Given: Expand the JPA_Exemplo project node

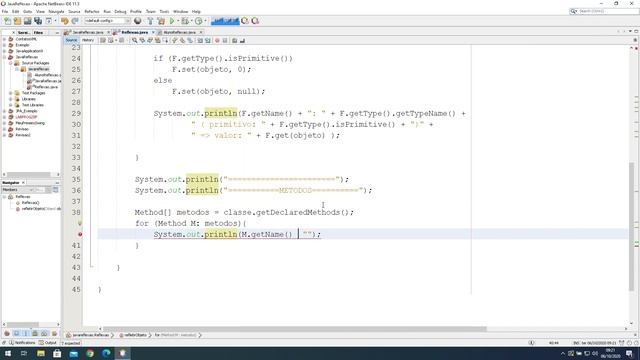Looking at the screenshot, I should [4, 111].
